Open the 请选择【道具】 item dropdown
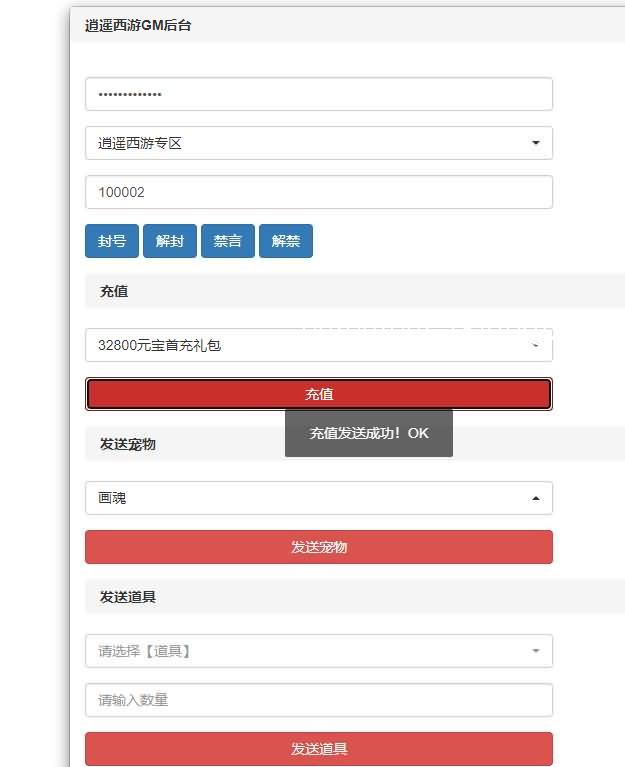This screenshot has width=625, height=767. [x=319, y=651]
